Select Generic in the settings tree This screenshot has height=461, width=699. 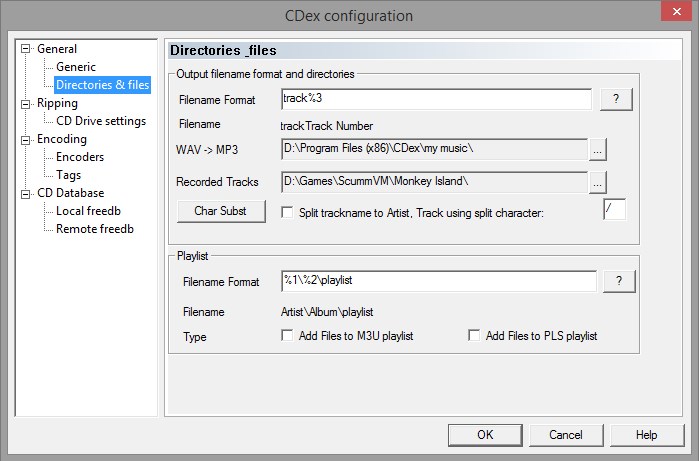pyautogui.click(x=76, y=67)
